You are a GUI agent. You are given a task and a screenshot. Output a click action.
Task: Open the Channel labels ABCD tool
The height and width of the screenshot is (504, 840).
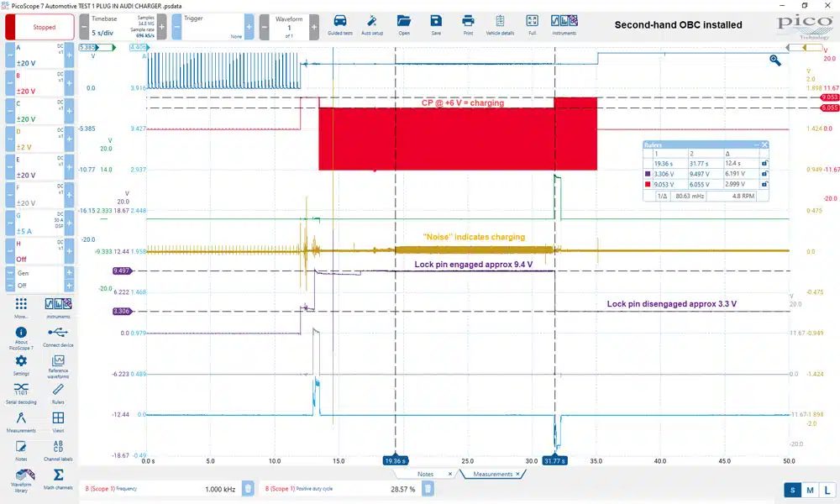pyautogui.click(x=58, y=450)
